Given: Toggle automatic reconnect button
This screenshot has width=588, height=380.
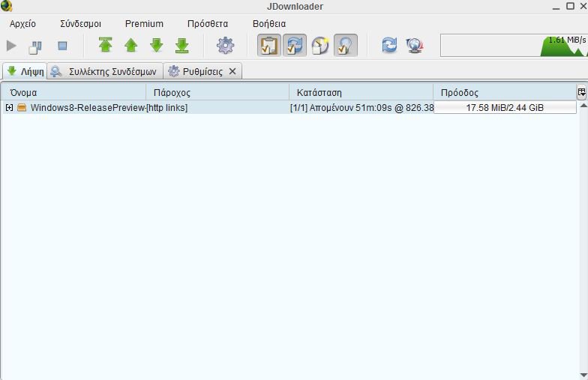Looking at the screenshot, I should 294,45.
